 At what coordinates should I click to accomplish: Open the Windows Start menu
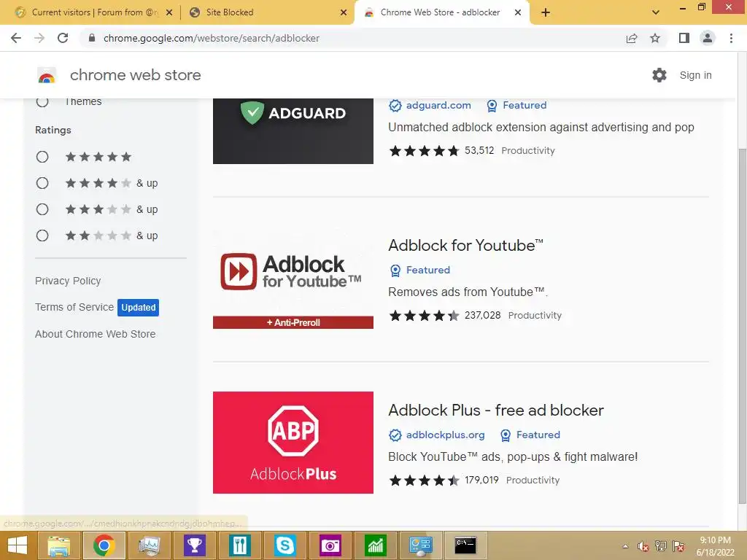(x=18, y=545)
